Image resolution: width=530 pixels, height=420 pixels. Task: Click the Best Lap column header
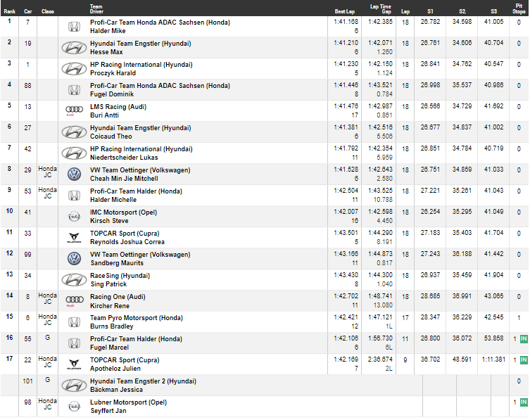coord(345,11)
